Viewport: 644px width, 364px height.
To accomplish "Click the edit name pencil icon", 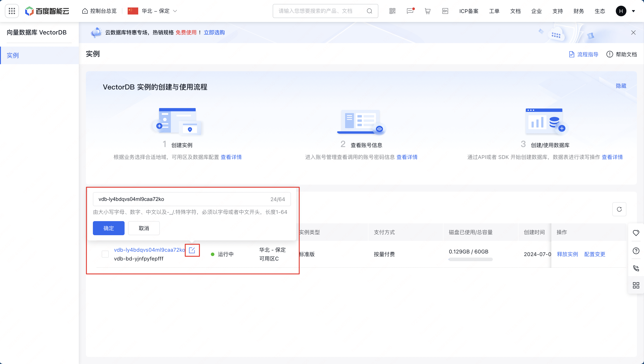I will [192, 250].
